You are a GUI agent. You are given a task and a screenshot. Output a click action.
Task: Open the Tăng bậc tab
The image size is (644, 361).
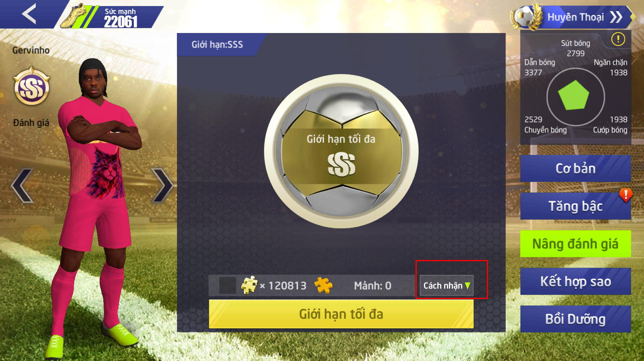point(575,206)
